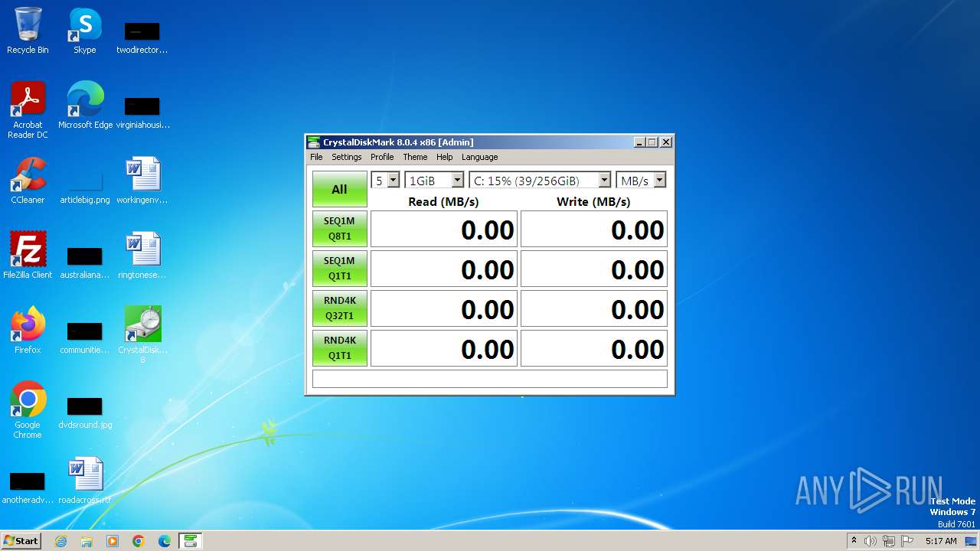The image size is (980, 551).
Task: Start the SEQ1M Q8T1 test
Action: click(339, 229)
